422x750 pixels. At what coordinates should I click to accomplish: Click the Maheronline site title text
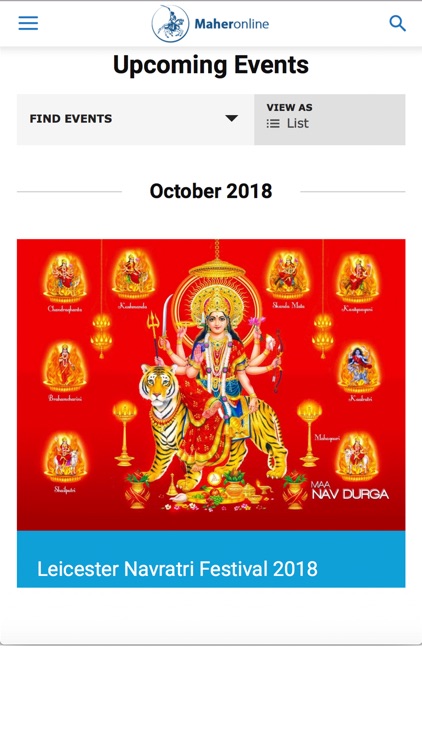tap(232, 24)
